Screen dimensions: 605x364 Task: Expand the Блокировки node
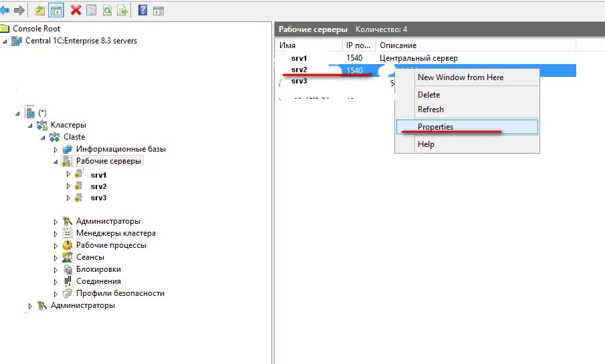pyautogui.click(x=55, y=270)
